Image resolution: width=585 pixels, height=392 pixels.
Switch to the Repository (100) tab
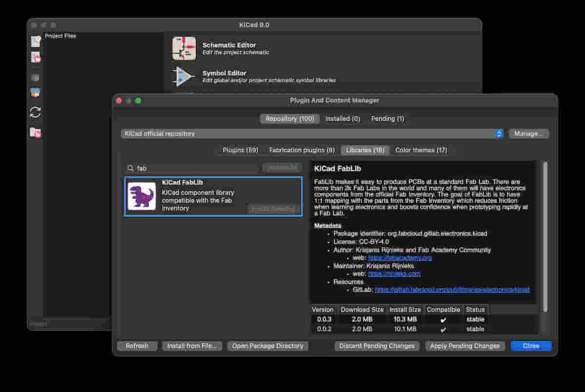click(290, 118)
